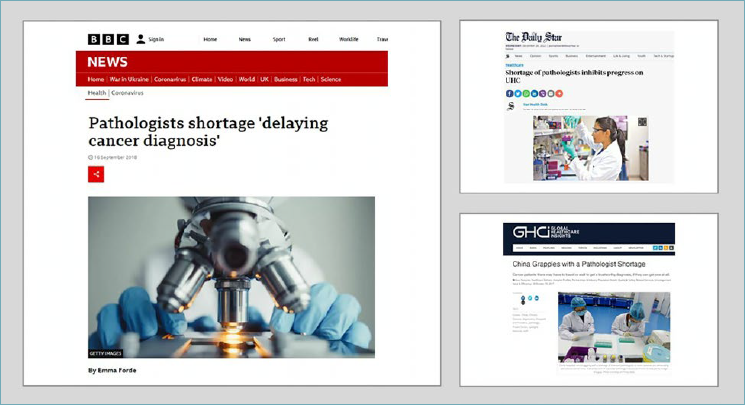Screen dimensions: 745x405
Task: Open Worklife in BBC top navigation
Action: point(348,39)
